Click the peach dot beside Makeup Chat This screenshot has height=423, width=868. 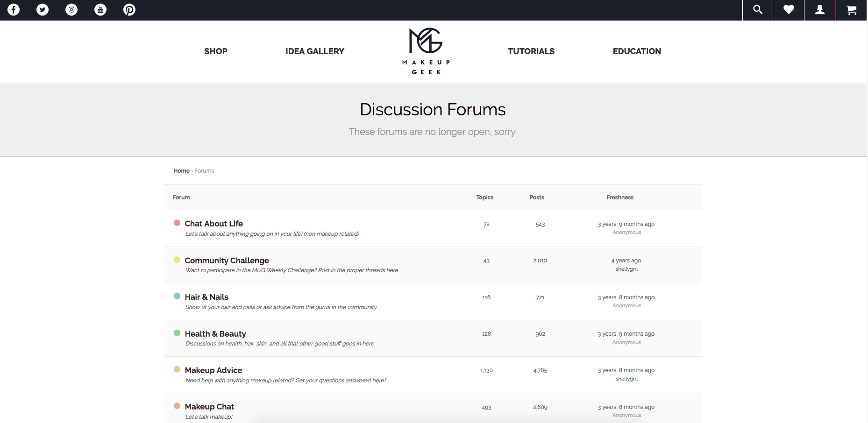[x=177, y=406]
